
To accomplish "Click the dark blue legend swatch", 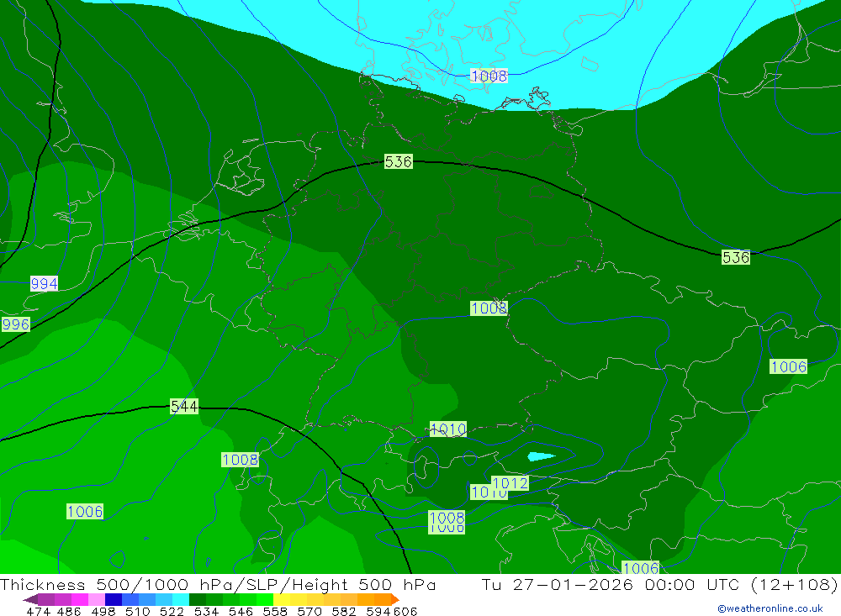I will [114, 599].
